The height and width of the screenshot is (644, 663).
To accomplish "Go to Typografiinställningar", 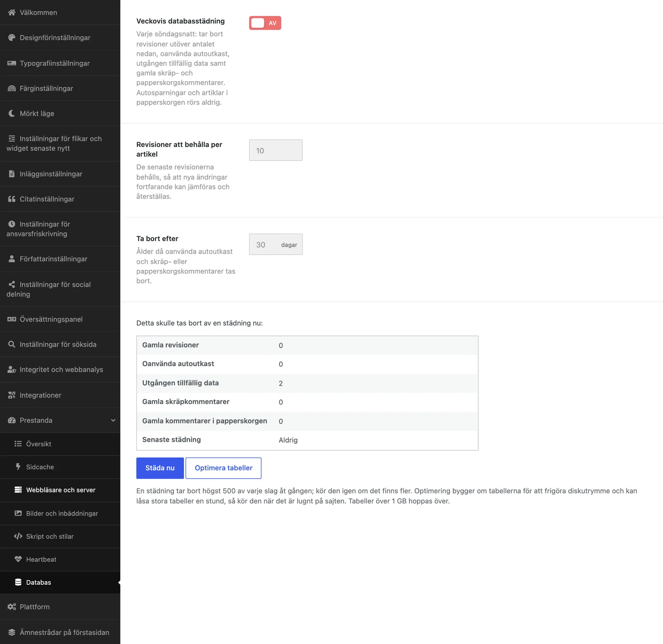I will pos(60,63).
